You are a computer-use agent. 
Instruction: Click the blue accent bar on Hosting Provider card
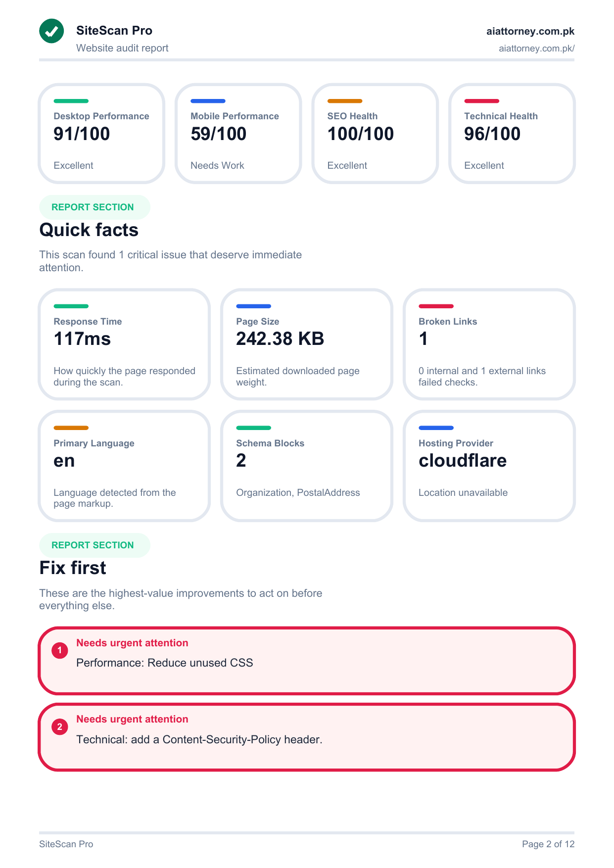[x=436, y=428]
